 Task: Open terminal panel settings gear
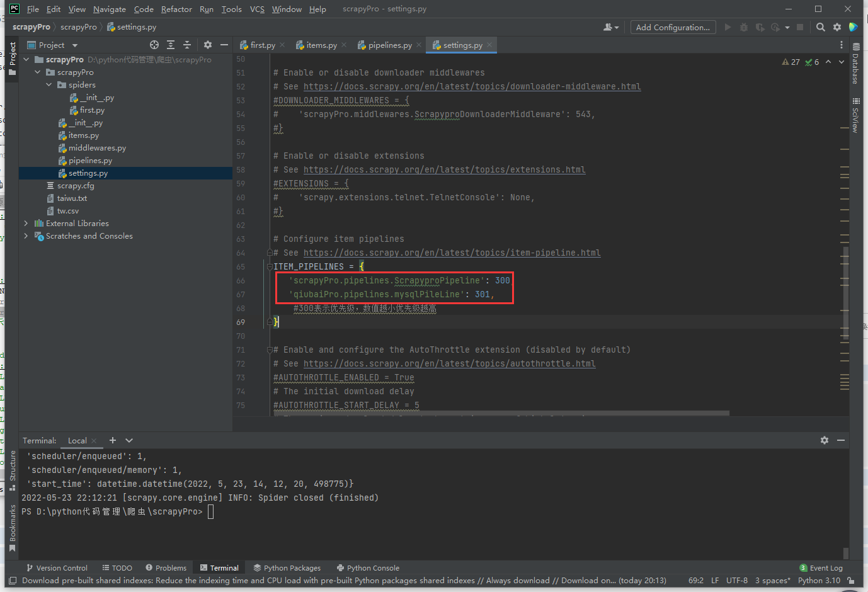(x=825, y=440)
